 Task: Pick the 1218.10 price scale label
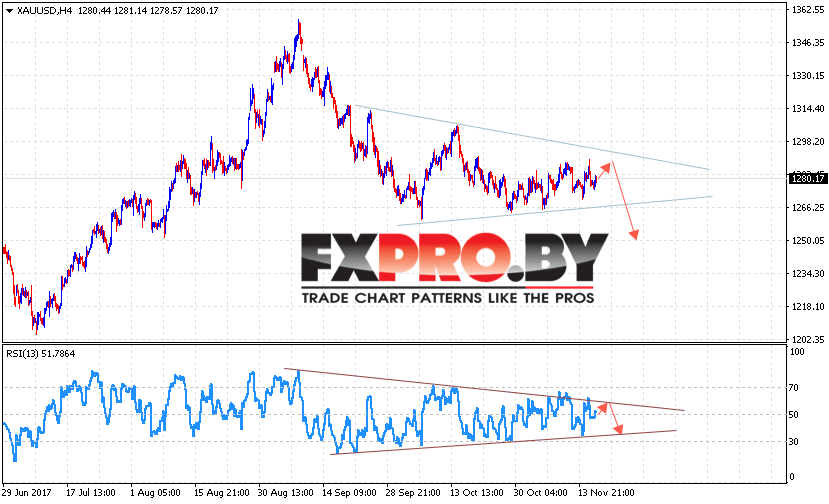(x=808, y=306)
